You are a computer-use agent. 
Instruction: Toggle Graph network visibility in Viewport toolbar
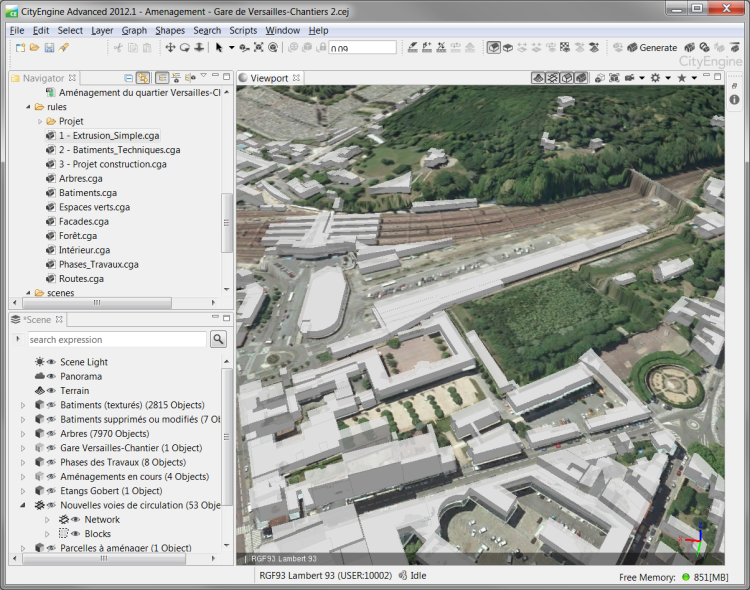coord(552,78)
